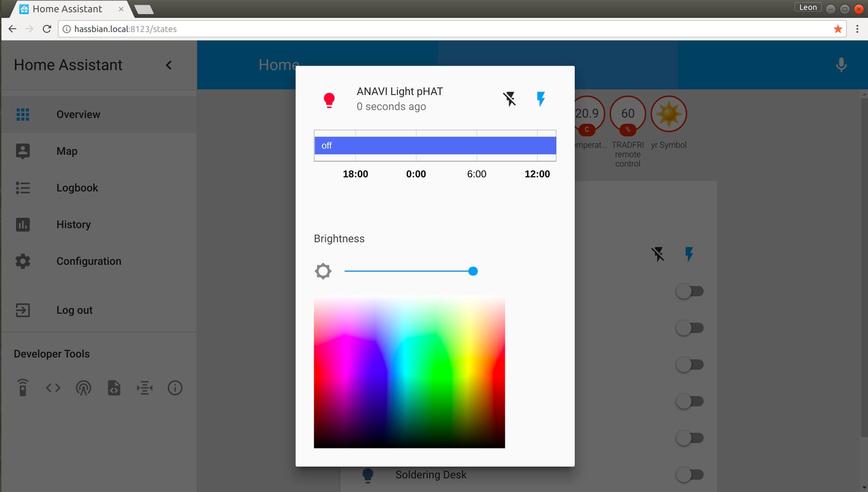The image size is (868, 492).
Task: Toggle the third light switch in the card
Action: tap(689, 365)
